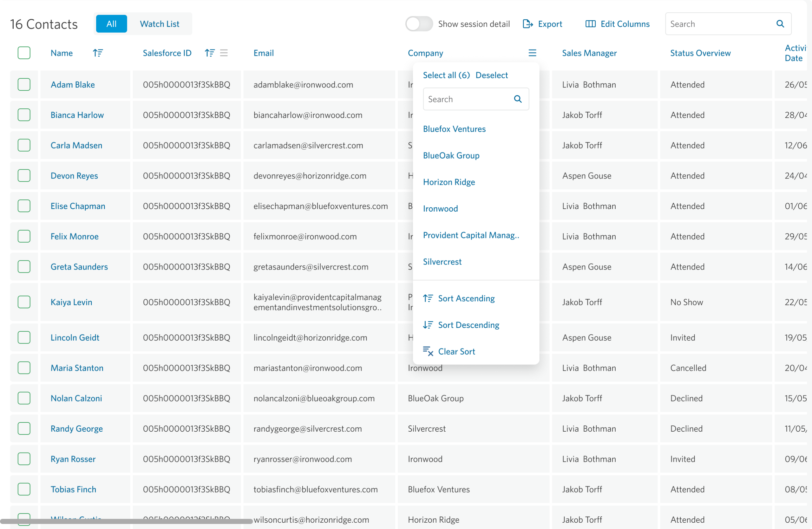Select Sort Descending in the Company menu
The height and width of the screenshot is (529, 812).
[x=469, y=325]
